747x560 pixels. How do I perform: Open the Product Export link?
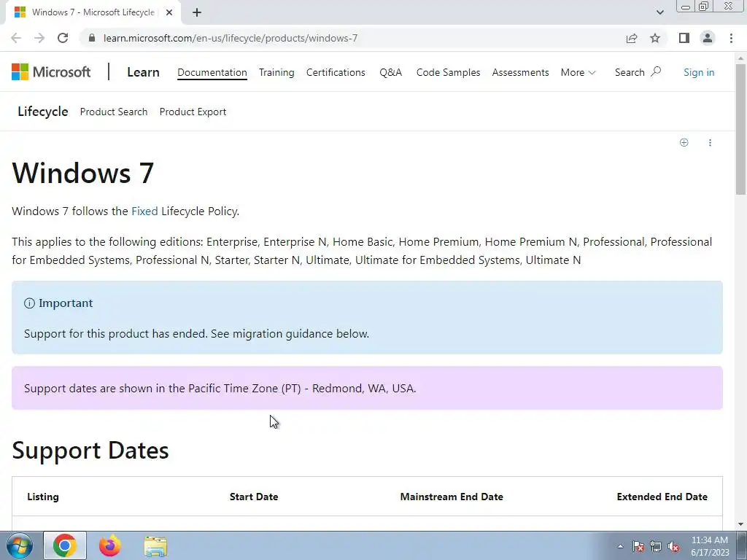(193, 112)
